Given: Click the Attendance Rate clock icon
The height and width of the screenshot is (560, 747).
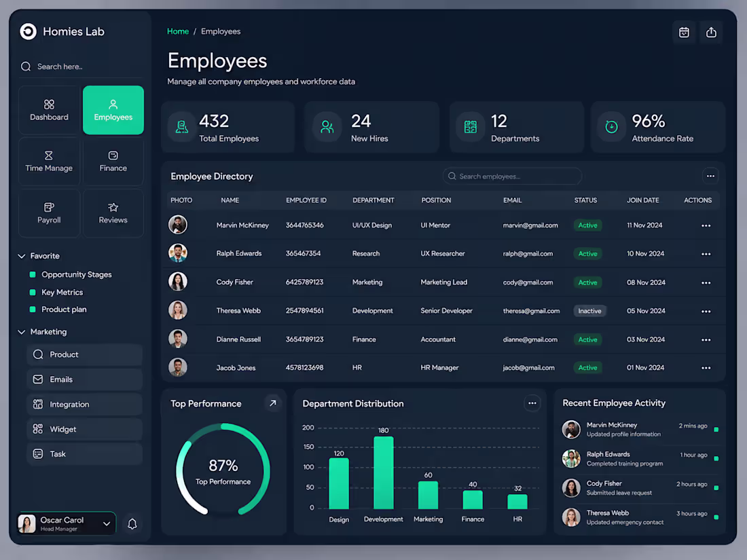Looking at the screenshot, I should click(611, 127).
